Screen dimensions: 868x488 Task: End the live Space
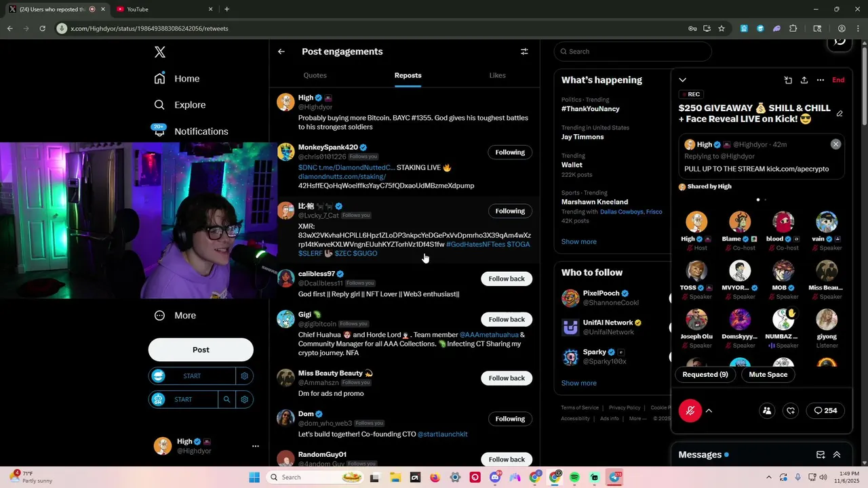coord(838,80)
